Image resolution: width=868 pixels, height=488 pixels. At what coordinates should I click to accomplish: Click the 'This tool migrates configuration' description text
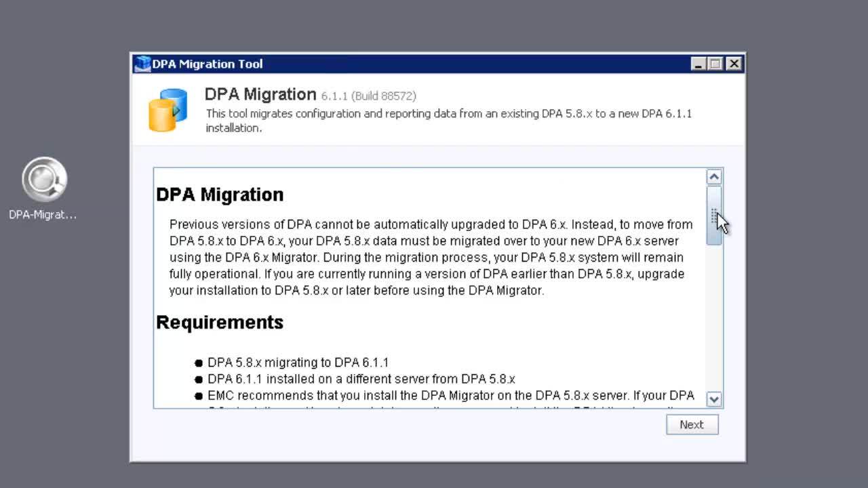point(449,121)
